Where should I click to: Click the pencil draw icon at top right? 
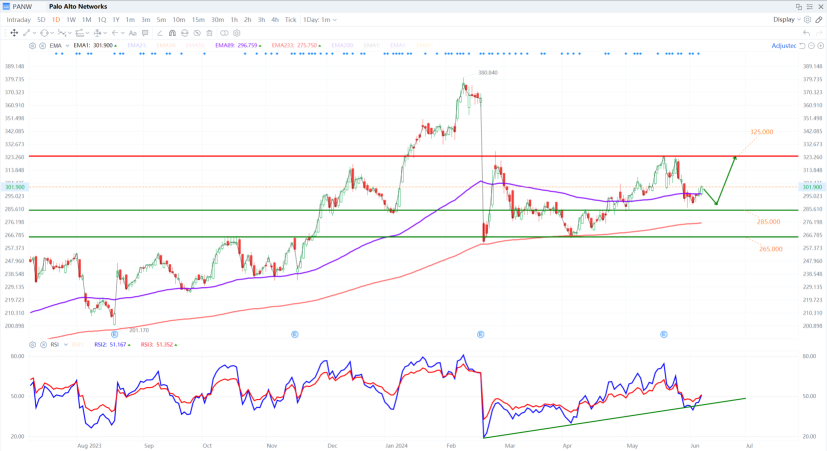click(x=819, y=20)
